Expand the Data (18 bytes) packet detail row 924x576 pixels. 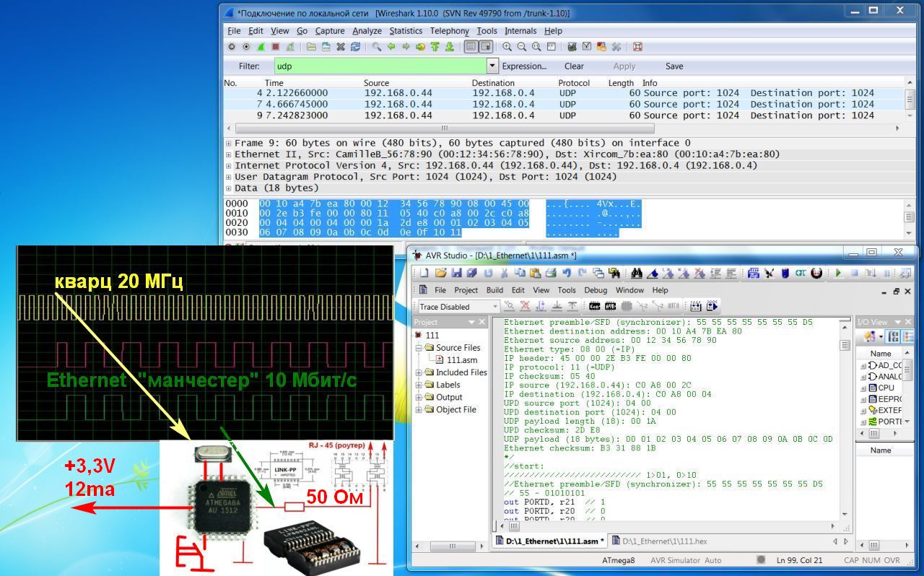(229, 188)
